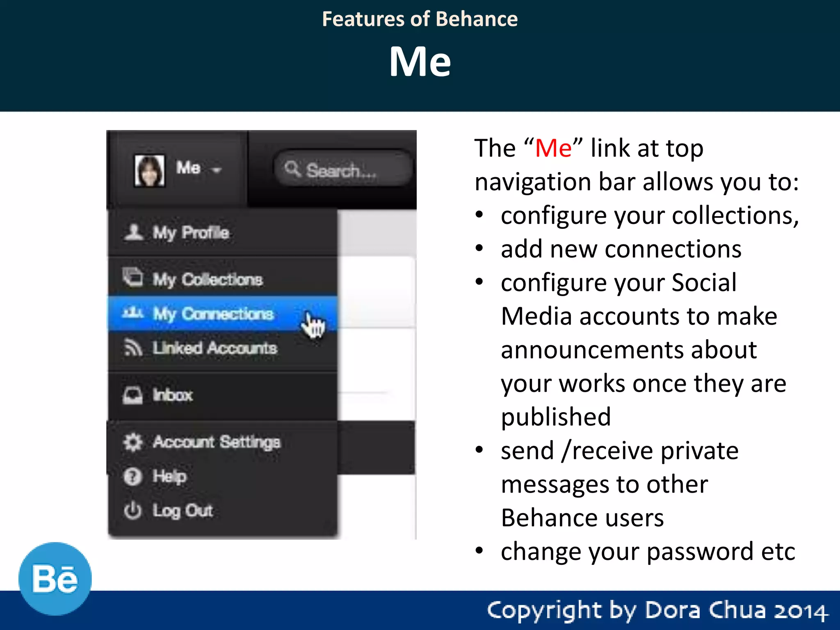Choose the highlighted My Connections item
The height and width of the screenshot is (630, 840).
point(213,314)
